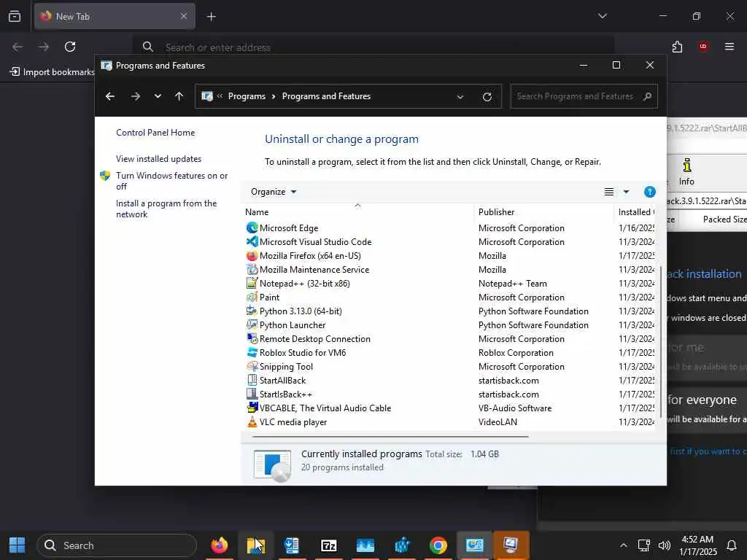Focus the Search Programs and Features field
This screenshot has width=747, height=560.
click(584, 97)
